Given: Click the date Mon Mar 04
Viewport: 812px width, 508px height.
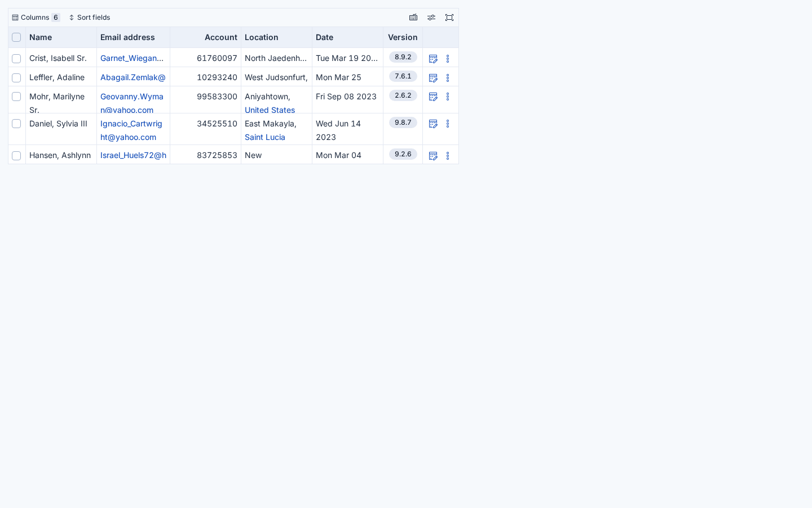Looking at the screenshot, I should pyautogui.click(x=338, y=155).
